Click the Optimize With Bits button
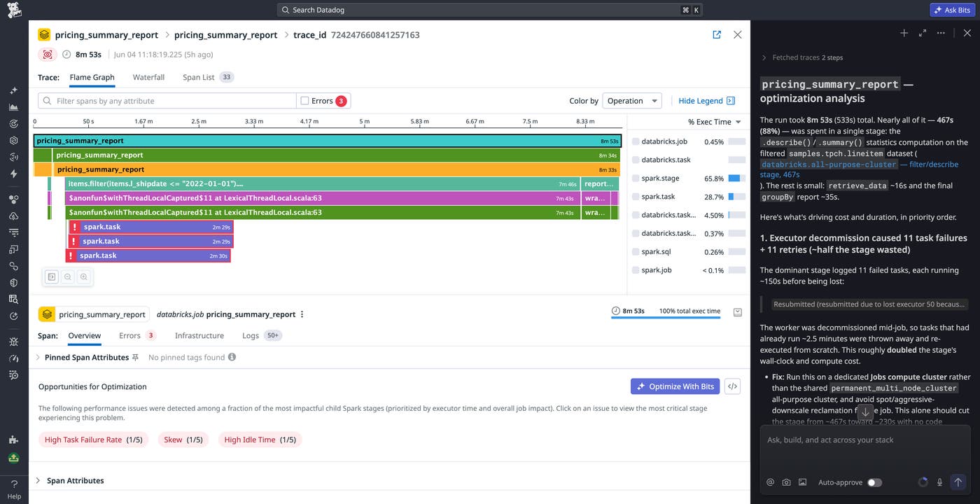 click(x=675, y=386)
